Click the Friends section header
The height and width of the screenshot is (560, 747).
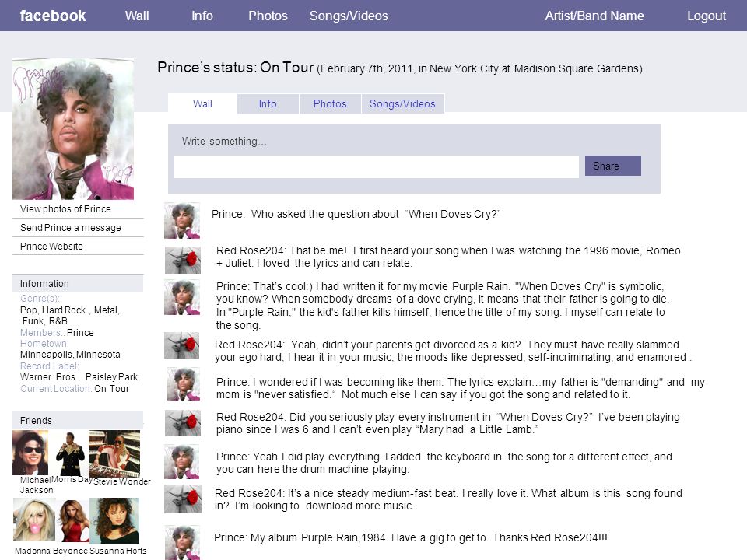point(78,421)
